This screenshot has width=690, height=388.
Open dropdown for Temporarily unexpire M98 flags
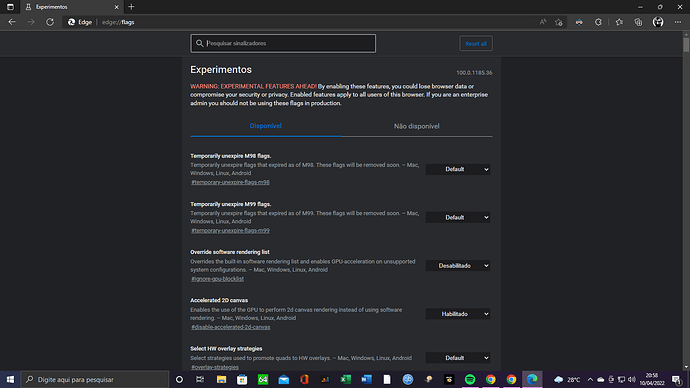(458, 169)
